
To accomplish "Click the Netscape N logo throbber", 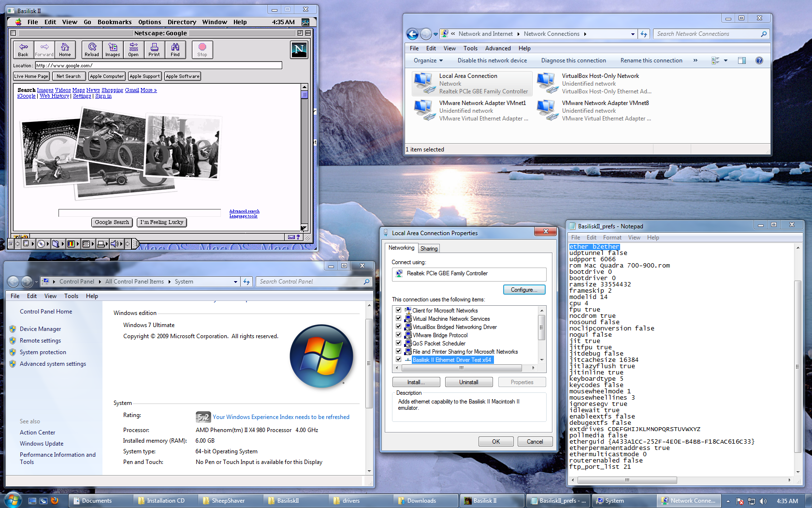I will click(x=299, y=49).
